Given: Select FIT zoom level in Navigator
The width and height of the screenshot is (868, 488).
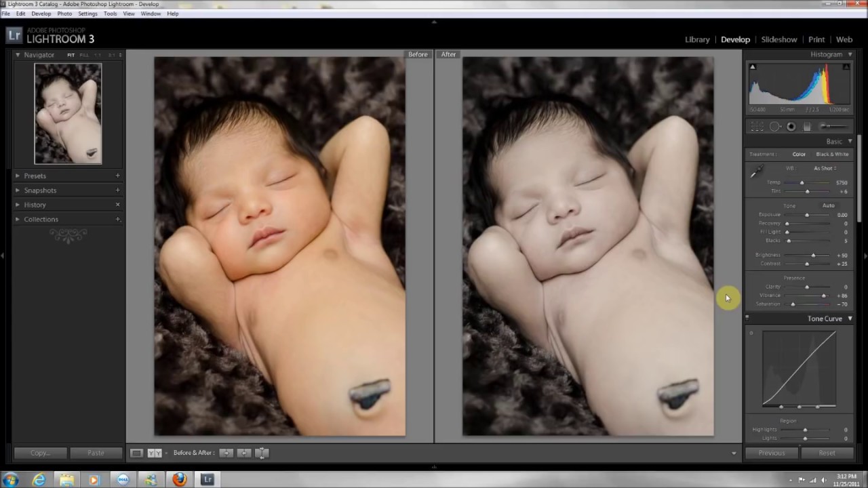Looking at the screenshot, I should click(71, 55).
